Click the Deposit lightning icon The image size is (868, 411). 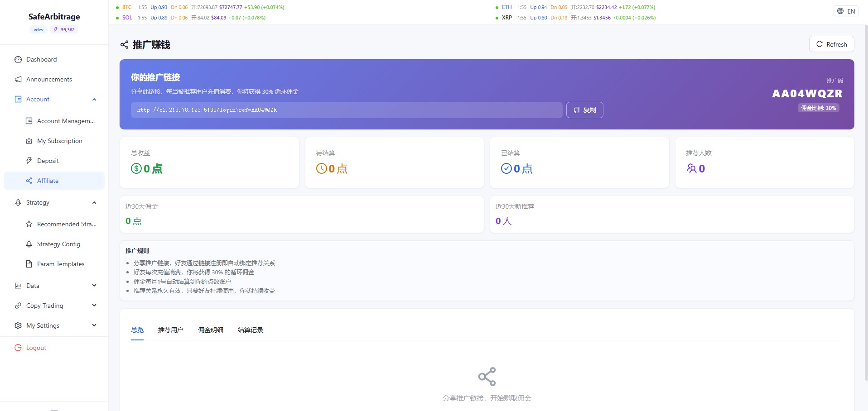coord(29,161)
